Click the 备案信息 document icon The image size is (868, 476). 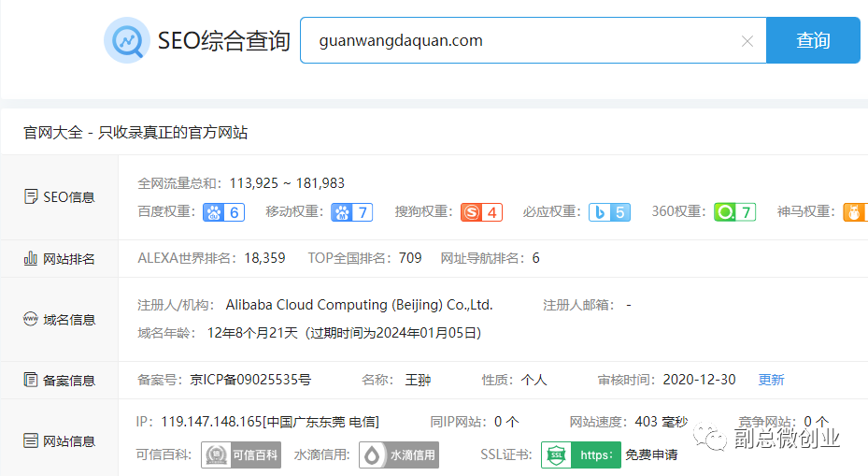[x=31, y=380]
